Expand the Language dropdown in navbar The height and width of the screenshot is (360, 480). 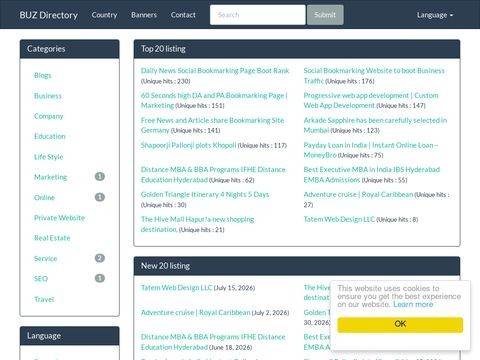pos(435,15)
